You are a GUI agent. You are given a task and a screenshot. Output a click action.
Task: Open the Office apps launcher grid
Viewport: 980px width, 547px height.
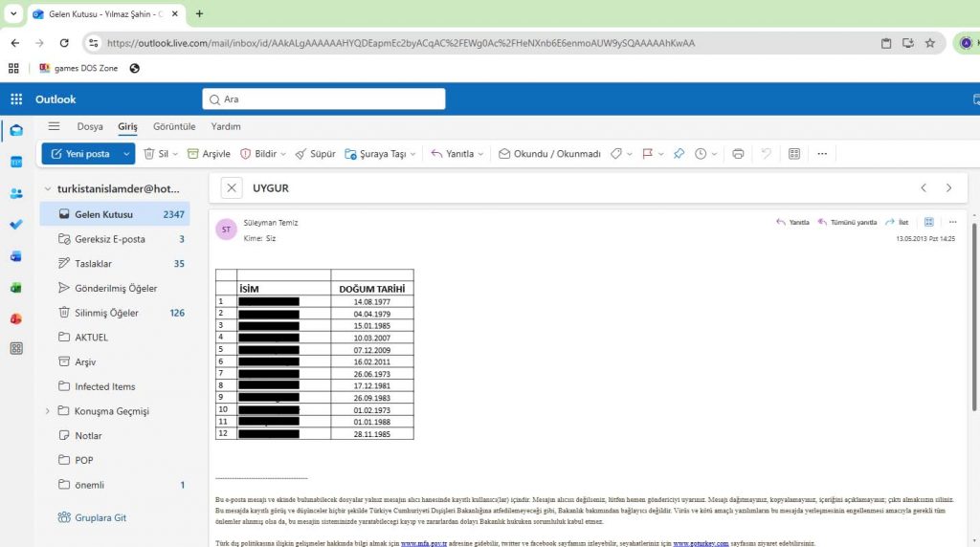click(16, 99)
